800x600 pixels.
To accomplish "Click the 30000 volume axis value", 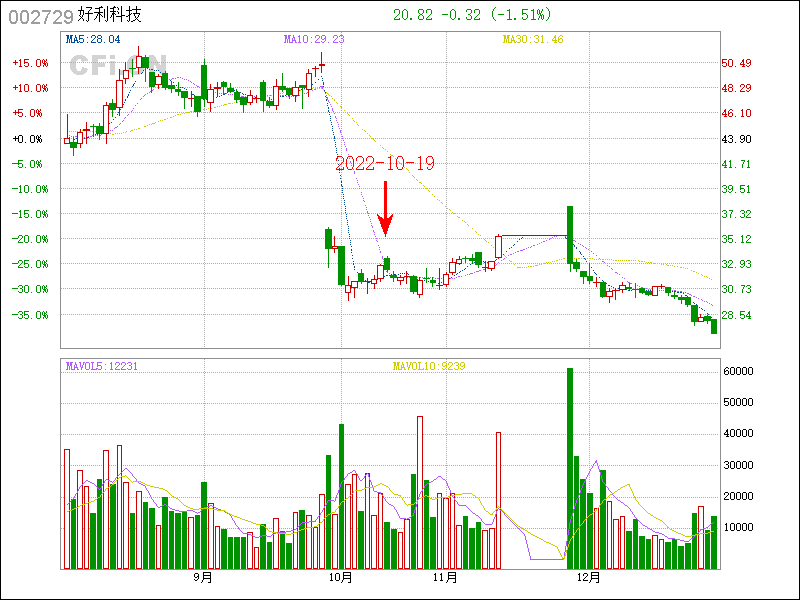I will [738, 465].
